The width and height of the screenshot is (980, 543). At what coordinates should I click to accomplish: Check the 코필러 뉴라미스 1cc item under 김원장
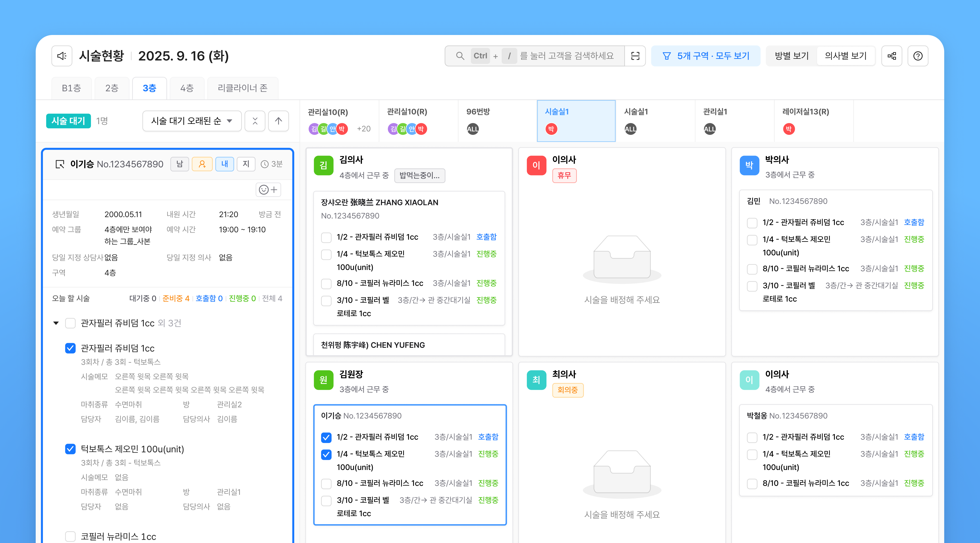coord(326,483)
